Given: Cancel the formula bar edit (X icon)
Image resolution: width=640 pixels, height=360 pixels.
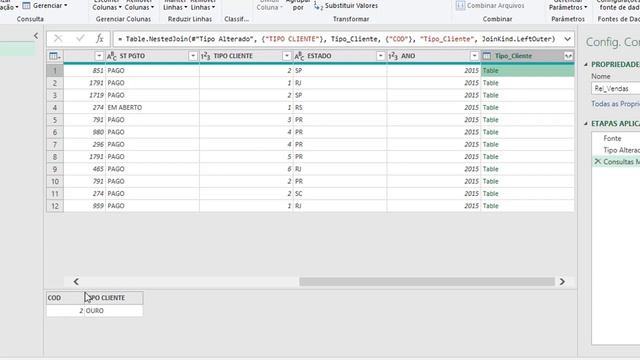Looking at the screenshot, I should click(58, 39).
